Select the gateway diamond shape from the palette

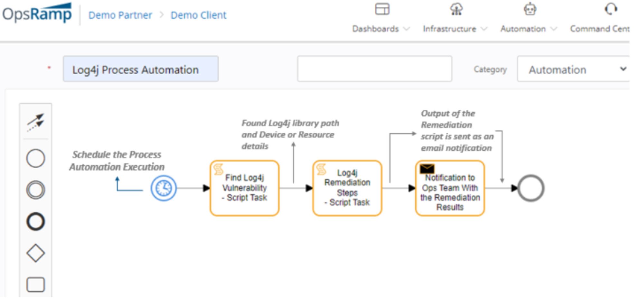point(35,253)
